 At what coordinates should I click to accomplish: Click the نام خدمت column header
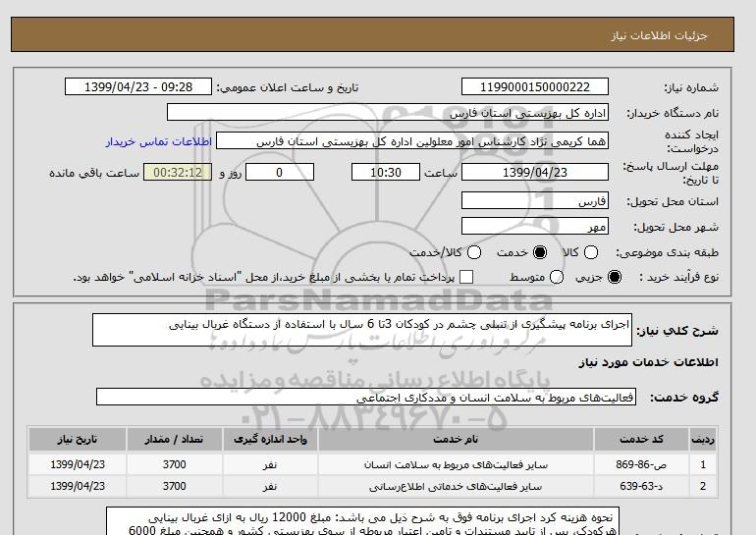pyautogui.click(x=456, y=439)
